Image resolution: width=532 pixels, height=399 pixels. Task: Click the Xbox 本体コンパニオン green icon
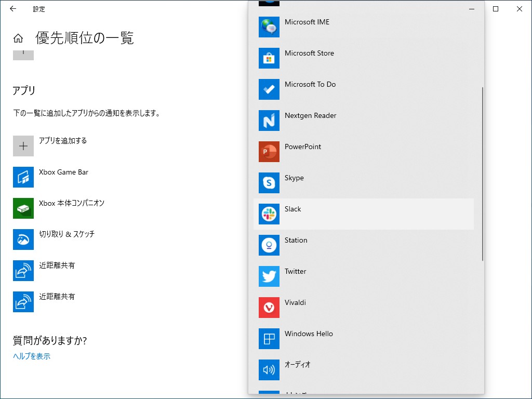(23, 208)
